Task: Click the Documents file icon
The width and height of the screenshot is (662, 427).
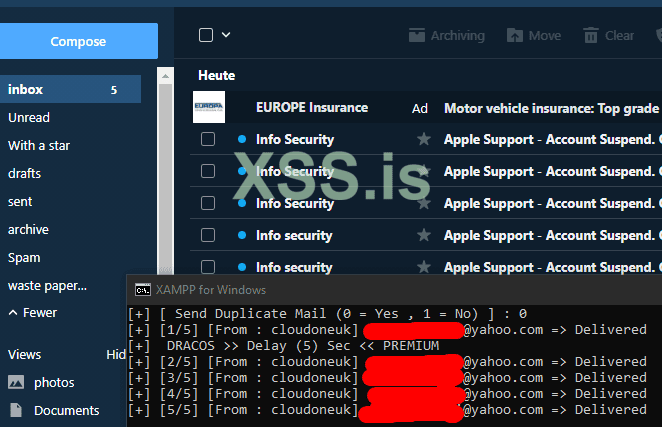Action: [16, 410]
